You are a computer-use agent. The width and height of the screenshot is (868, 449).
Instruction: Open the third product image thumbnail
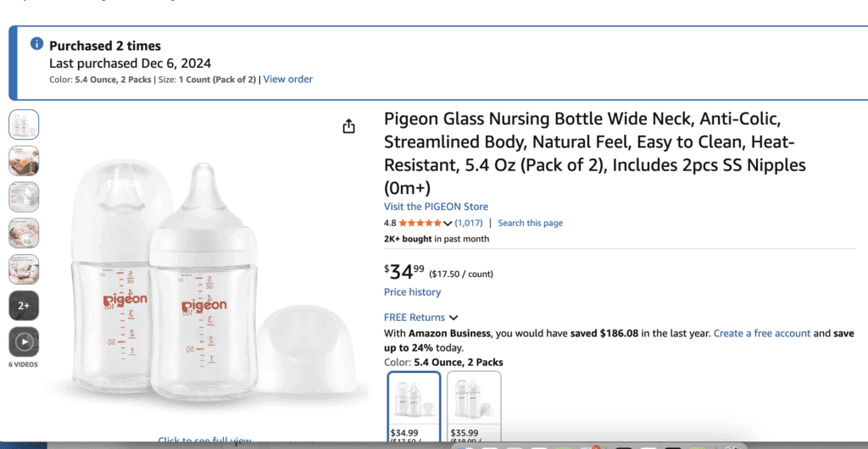[24, 197]
